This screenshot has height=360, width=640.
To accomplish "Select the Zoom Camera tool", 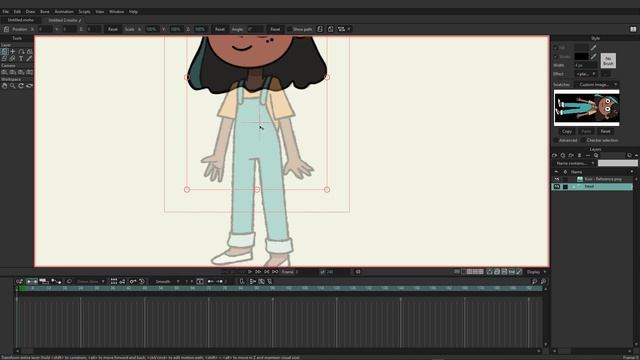I will [x=13, y=72].
